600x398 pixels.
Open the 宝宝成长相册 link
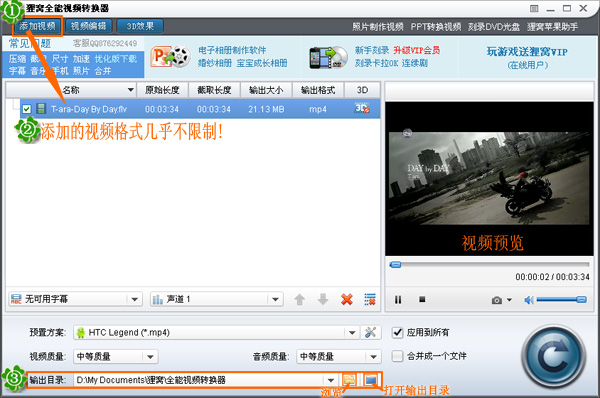(262, 63)
